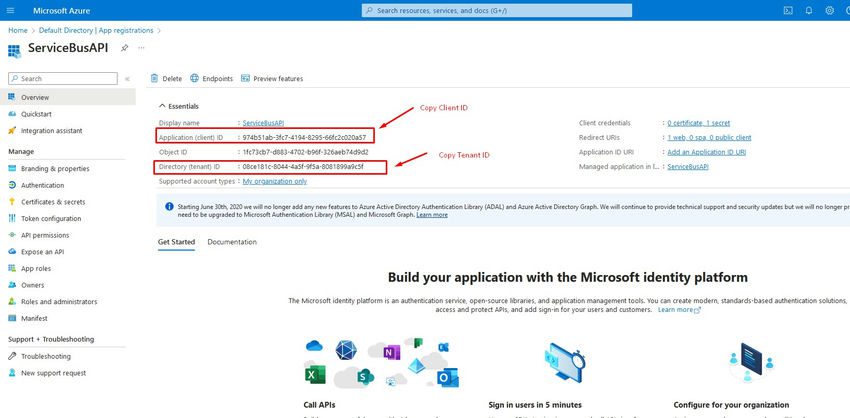Click the Endpoints globe icon
Image resolution: width=850 pixels, height=418 pixels.
tap(195, 79)
